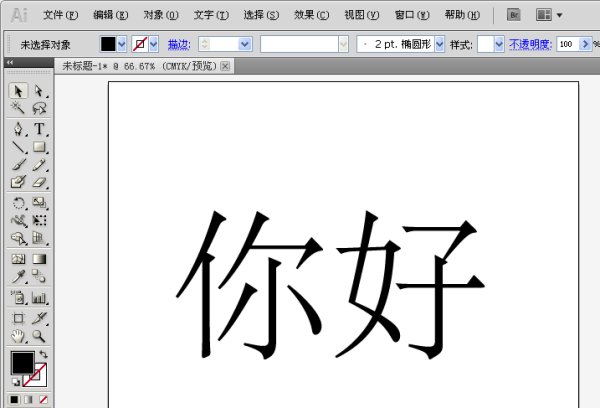Select the Slice tool

pyautogui.click(x=39, y=318)
